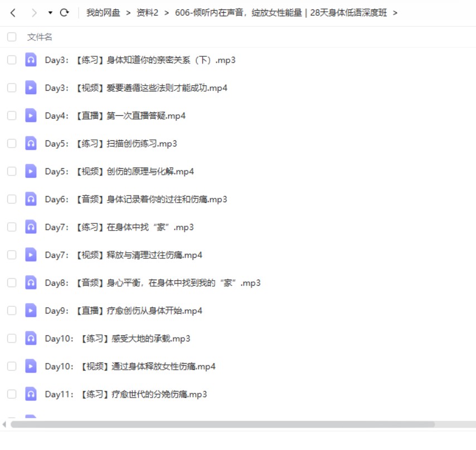Check the box for Day5 创伤的原理与化解.mp4
This screenshot has width=476, height=450.
point(12,172)
